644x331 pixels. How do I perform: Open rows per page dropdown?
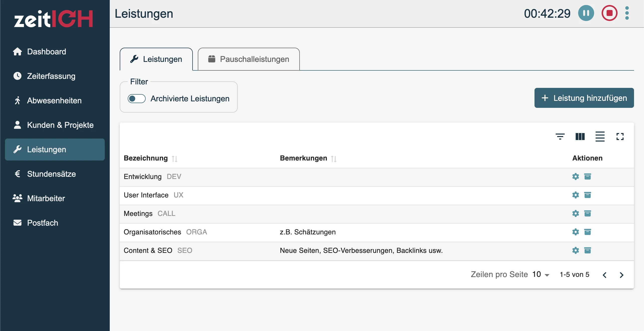[x=541, y=275]
